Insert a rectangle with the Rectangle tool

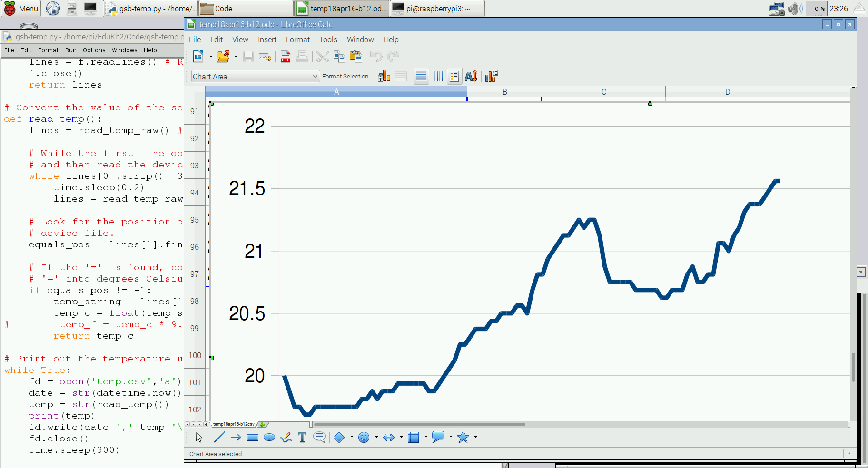point(253,438)
